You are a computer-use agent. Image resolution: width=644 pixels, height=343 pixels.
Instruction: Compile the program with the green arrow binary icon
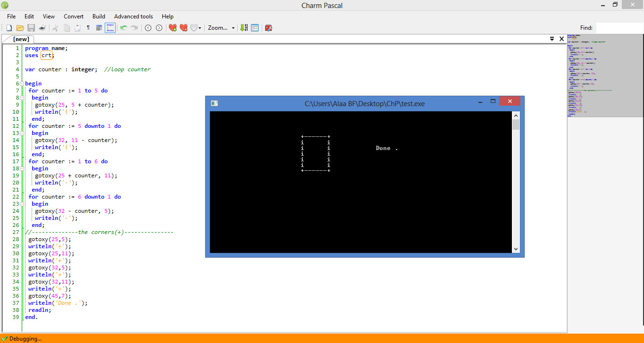pyautogui.click(x=244, y=28)
